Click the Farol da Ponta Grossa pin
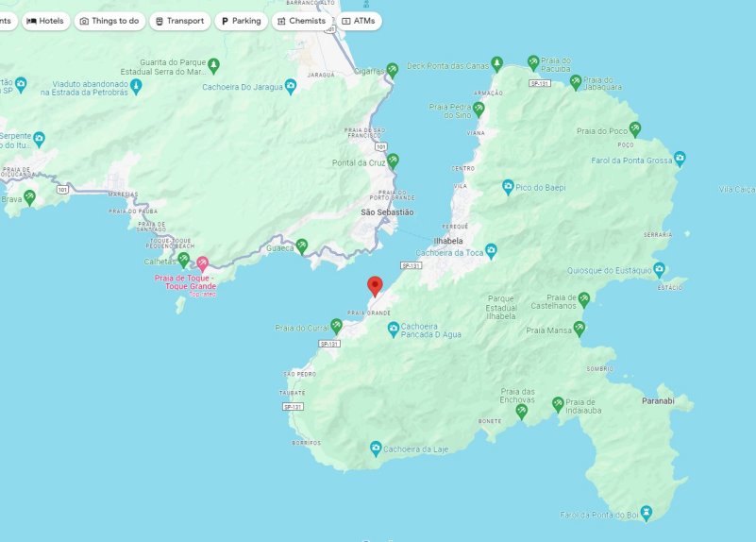The width and height of the screenshot is (756, 542). pos(680,159)
